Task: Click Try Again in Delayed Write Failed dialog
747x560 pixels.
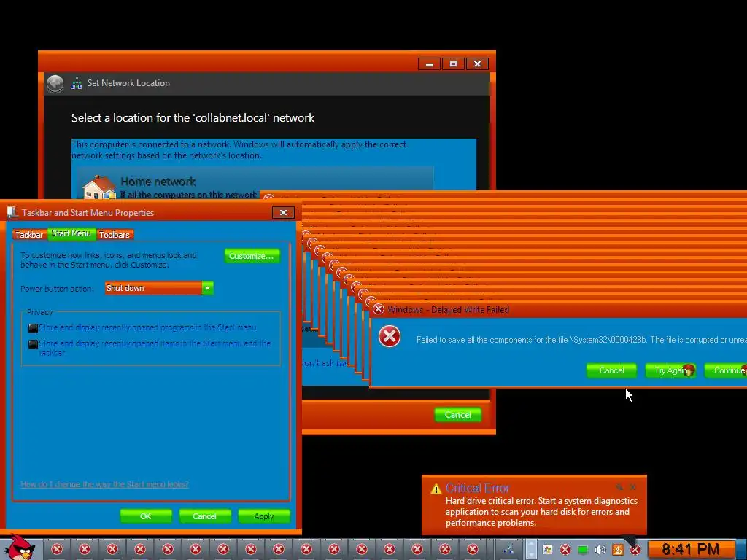Action: tap(671, 370)
